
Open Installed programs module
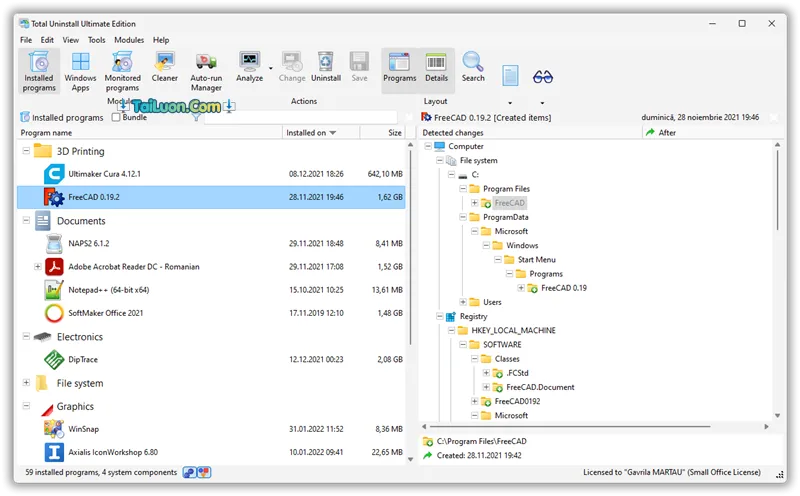pos(39,71)
